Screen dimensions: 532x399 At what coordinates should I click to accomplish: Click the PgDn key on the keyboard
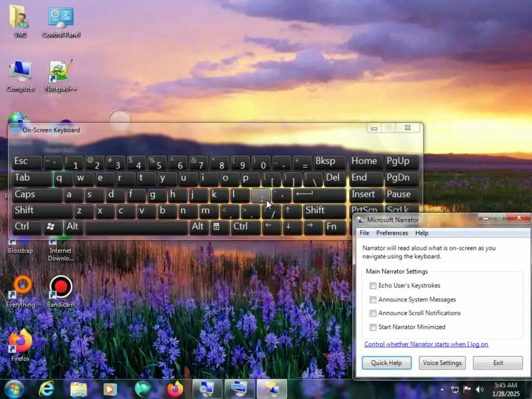[x=401, y=179]
